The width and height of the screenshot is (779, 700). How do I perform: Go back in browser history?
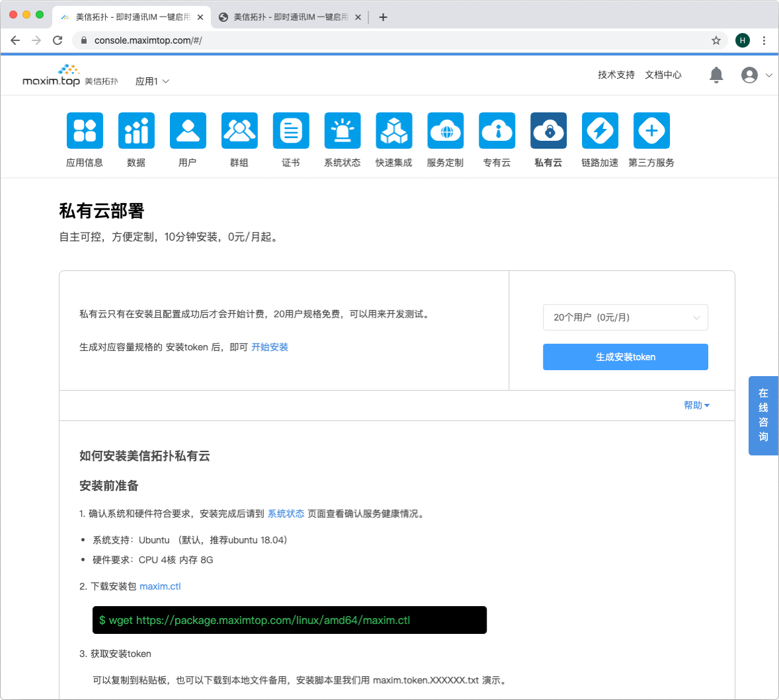pos(15,40)
